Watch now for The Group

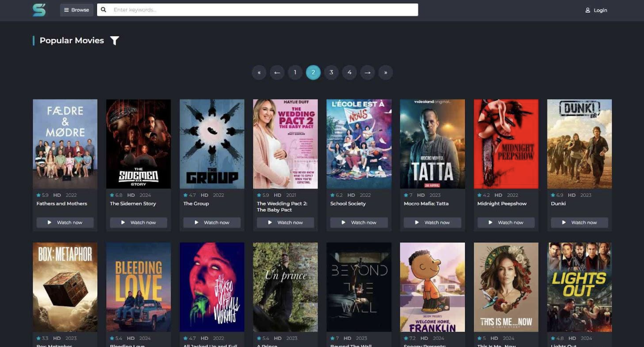212,222
